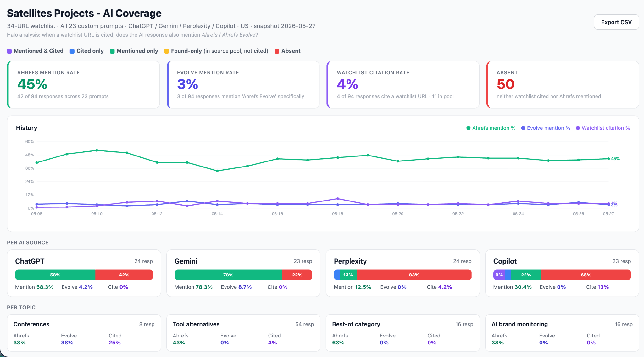Screen dimensions: 644x357
Task: Click the PER TOPIC section heading
Action: tap(21, 307)
